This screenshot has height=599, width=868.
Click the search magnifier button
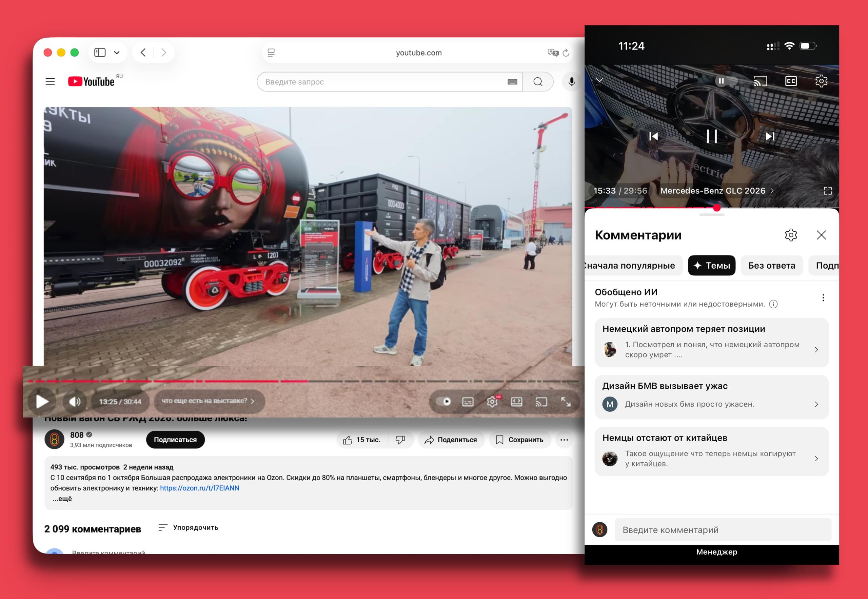click(x=537, y=82)
